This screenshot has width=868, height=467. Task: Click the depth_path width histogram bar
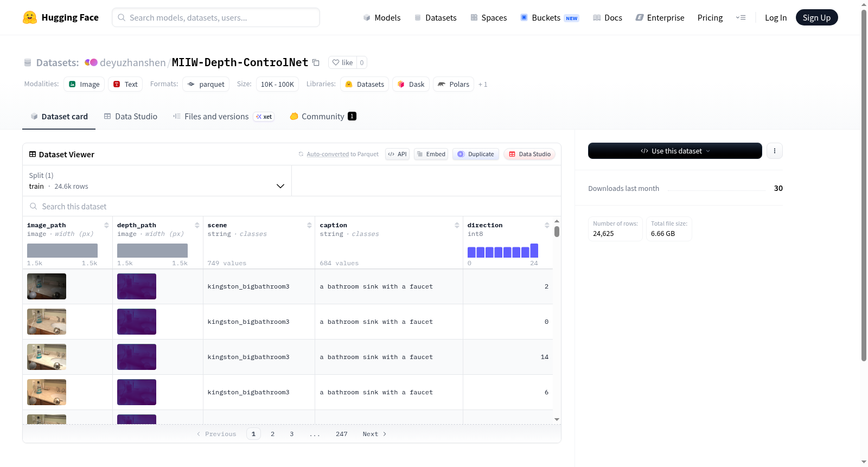152,251
